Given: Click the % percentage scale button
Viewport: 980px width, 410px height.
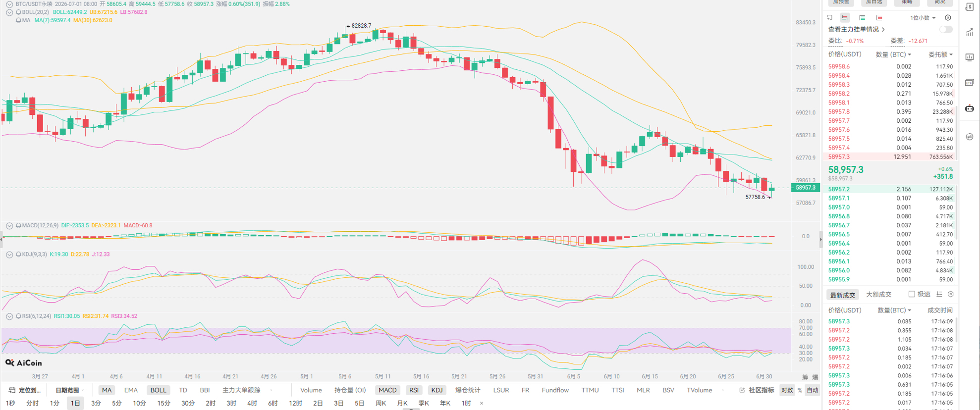Looking at the screenshot, I should pyautogui.click(x=800, y=390).
